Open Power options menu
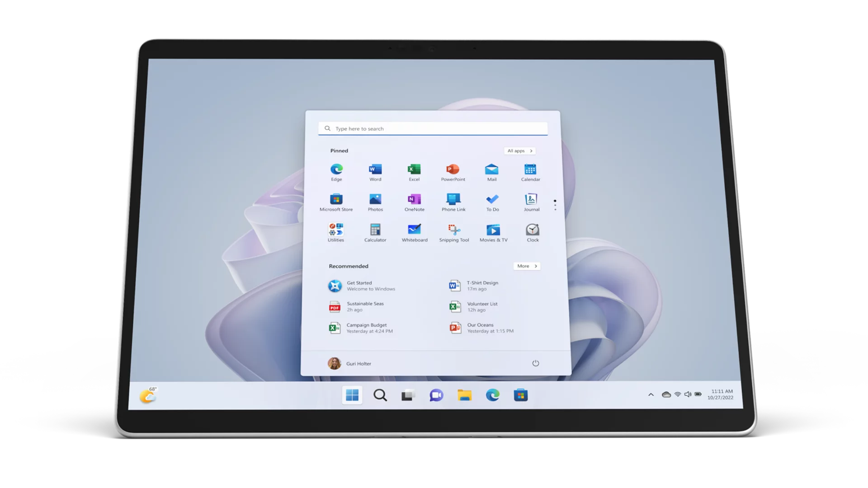868x488 pixels. coord(535,363)
